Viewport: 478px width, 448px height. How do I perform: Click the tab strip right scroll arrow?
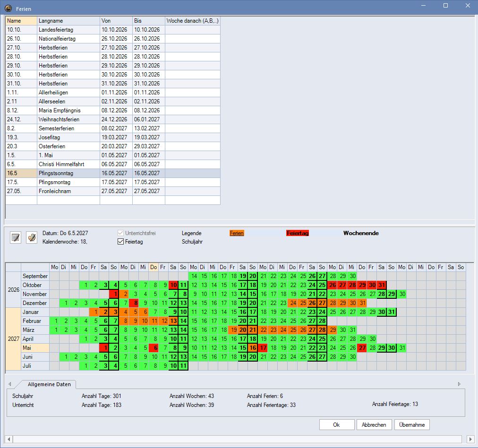459,384
